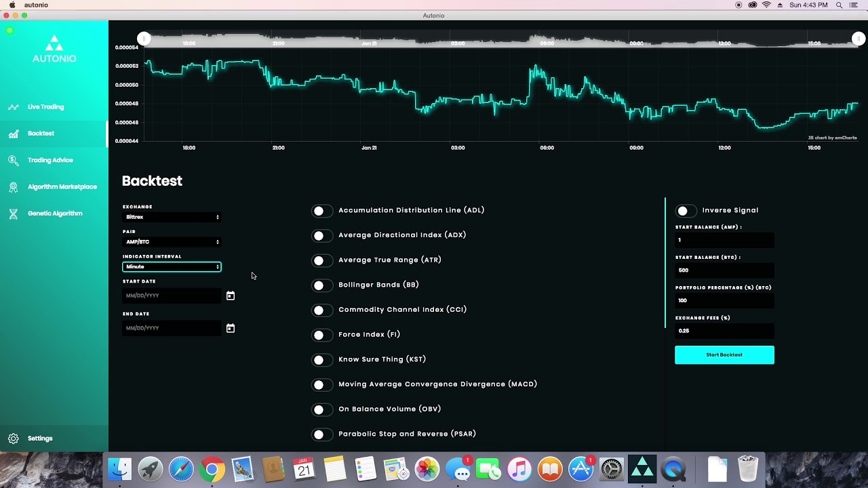Expand the Pair dropdown showing AMP/BTC
Screen dimensions: 868x488
(x=172, y=242)
